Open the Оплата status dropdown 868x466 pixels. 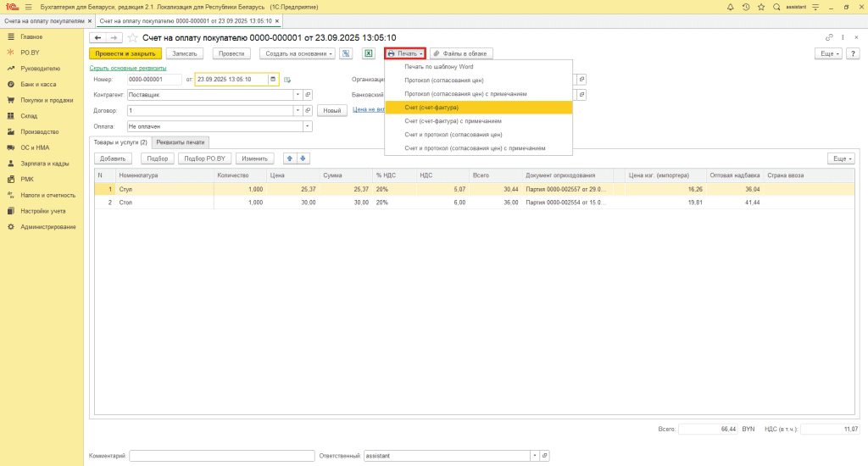[307, 125]
